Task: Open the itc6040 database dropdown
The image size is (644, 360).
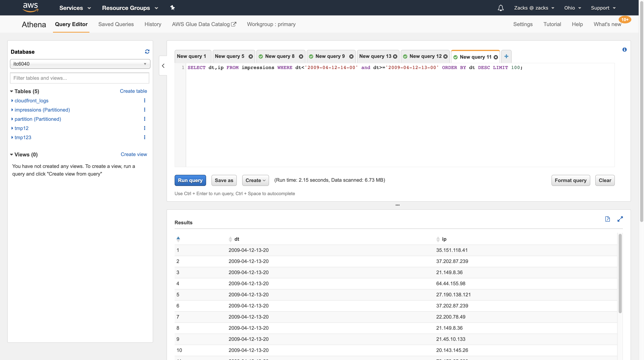Action: coord(80,64)
